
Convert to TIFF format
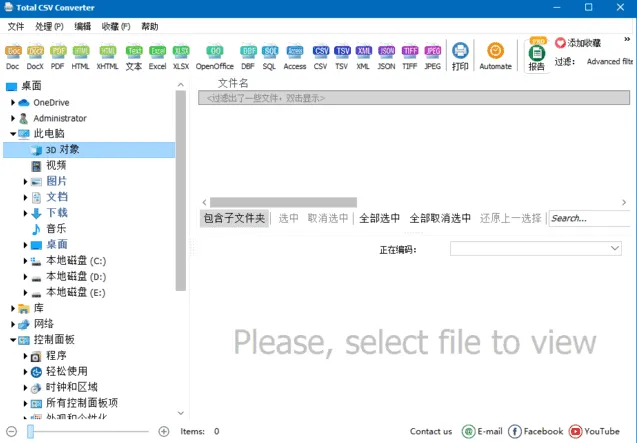click(x=410, y=56)
